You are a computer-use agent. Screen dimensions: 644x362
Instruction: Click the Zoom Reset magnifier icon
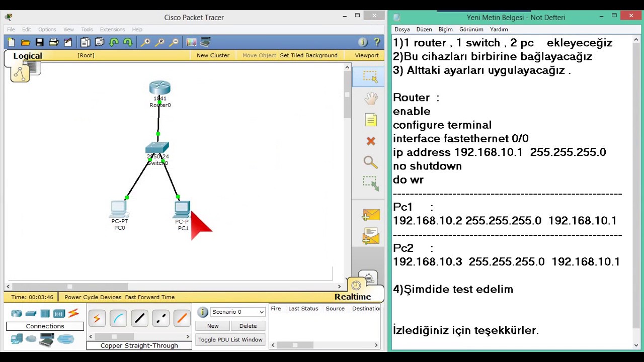[x=159, y=42]
